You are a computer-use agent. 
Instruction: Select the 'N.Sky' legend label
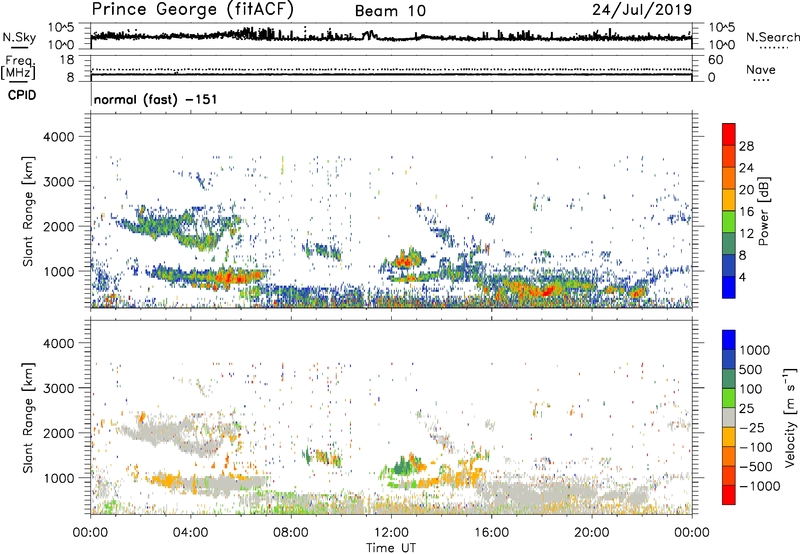19,37
